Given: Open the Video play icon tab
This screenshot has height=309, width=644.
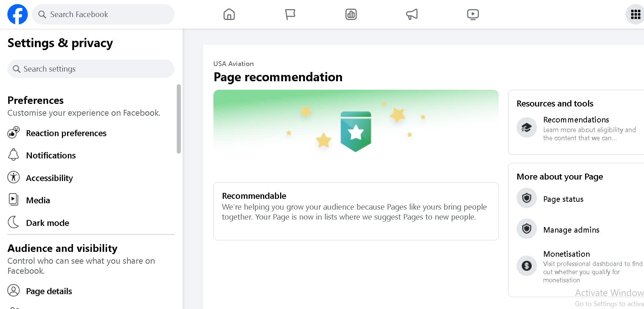Looking at the screenshot, I should 473,14.
